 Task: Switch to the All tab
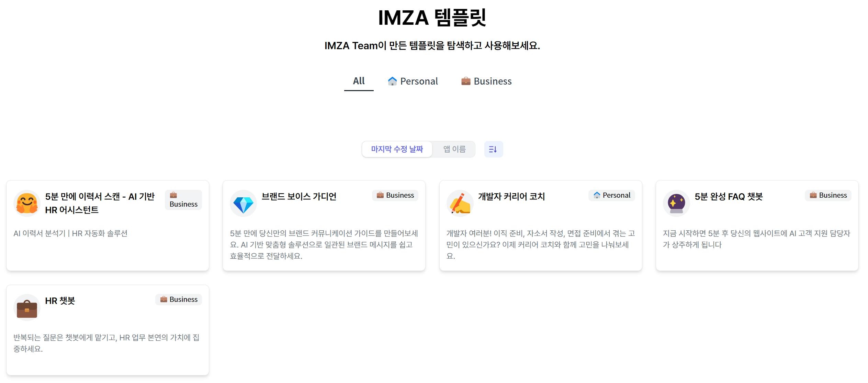359,81
